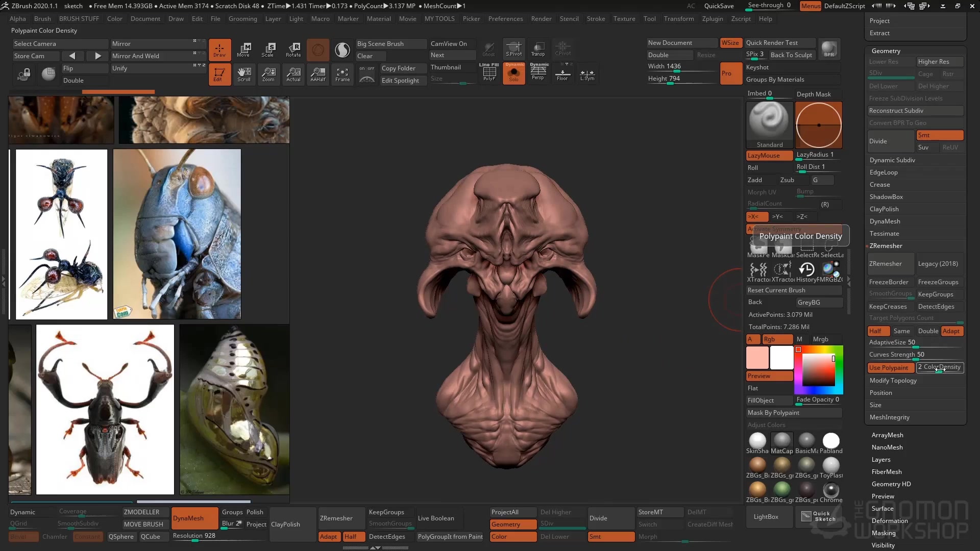Frame the mesh with Frame icon
Screen dimensions: 980x551
342,74
